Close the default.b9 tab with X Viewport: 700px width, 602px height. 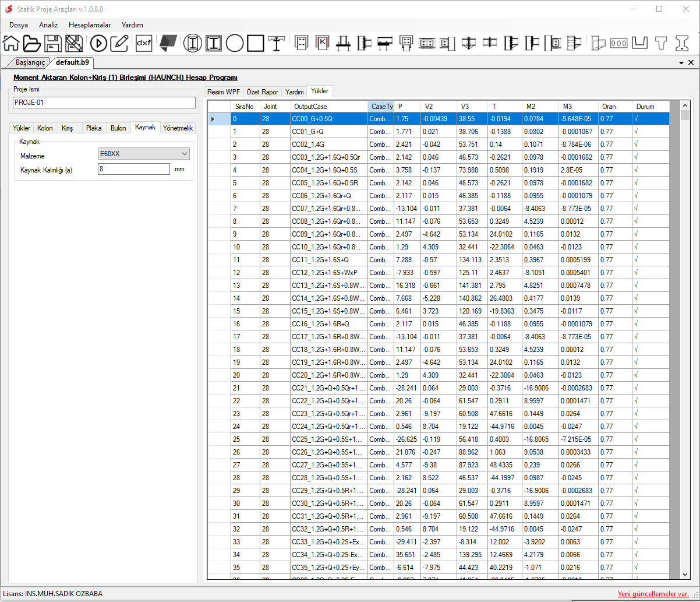691,62
